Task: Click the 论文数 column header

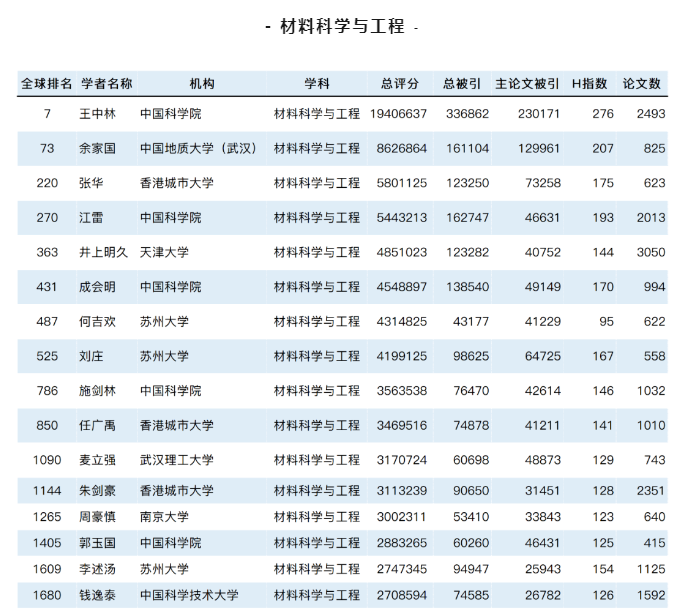Action: 642,84
